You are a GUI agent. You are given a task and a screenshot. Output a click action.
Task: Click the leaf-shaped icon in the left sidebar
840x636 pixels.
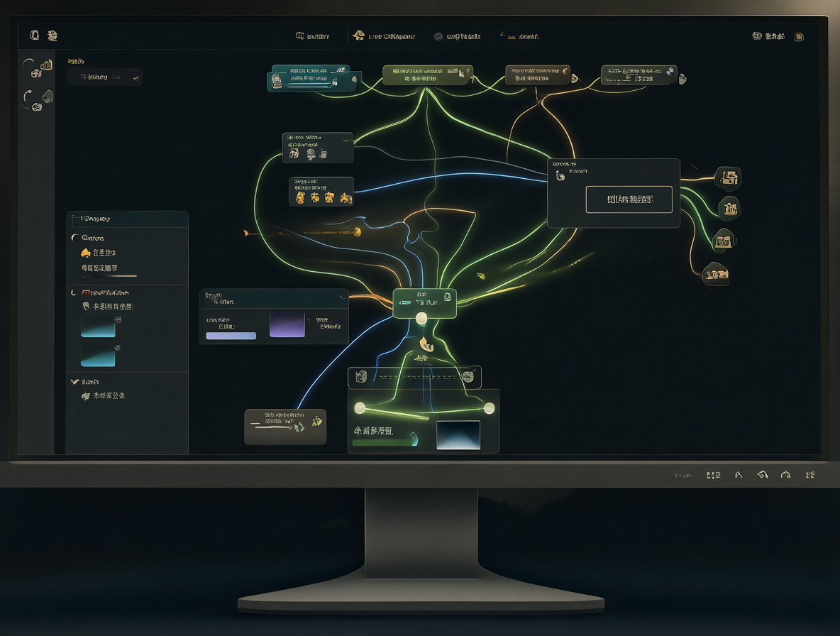pos(48,97)
